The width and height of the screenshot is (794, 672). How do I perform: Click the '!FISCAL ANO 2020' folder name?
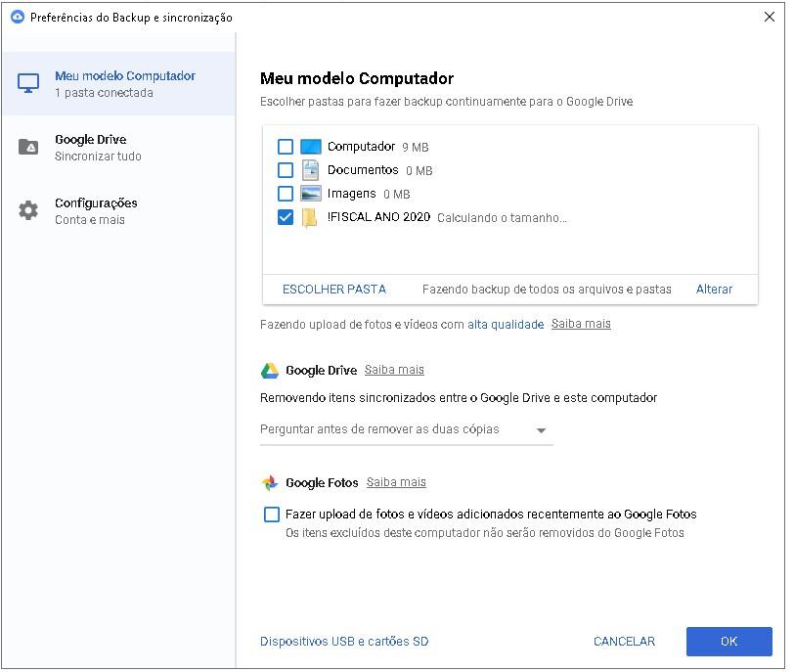[x=378, y=217]
